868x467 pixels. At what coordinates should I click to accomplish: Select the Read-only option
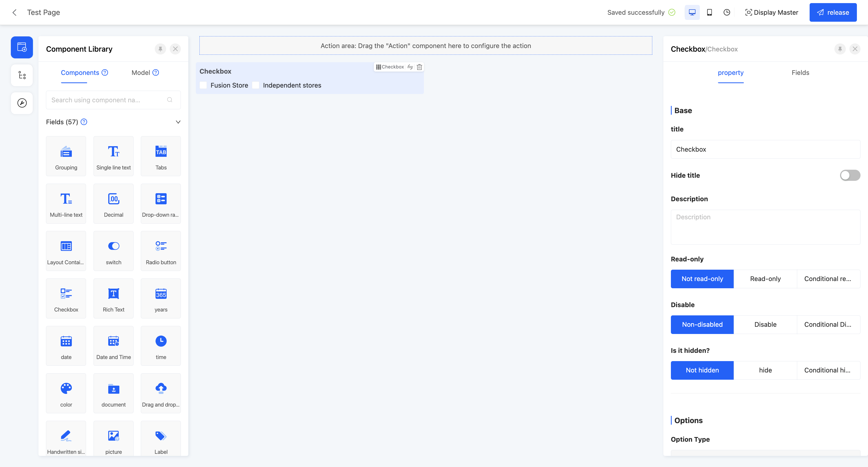click(x=765, y=279)
